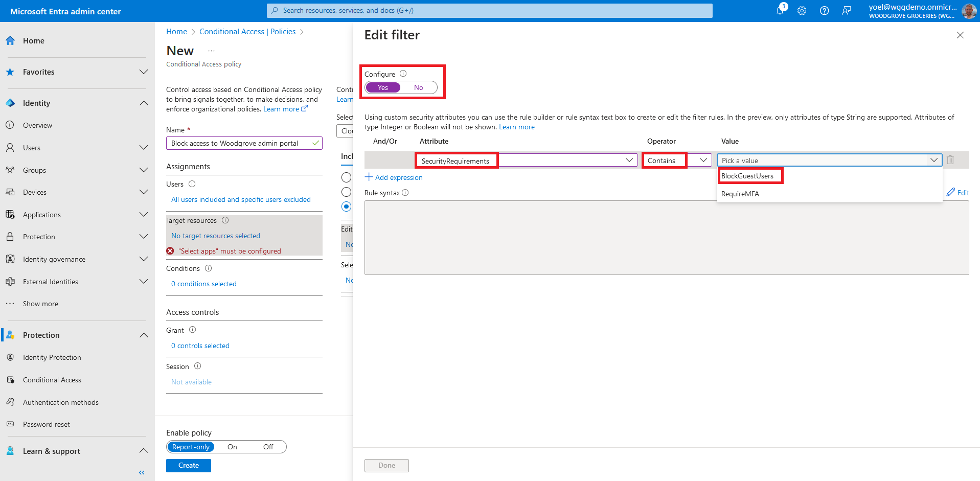This screenshot has width=980, height=481.
Task: Open the feedback icon in header
Action: point(846,11)
